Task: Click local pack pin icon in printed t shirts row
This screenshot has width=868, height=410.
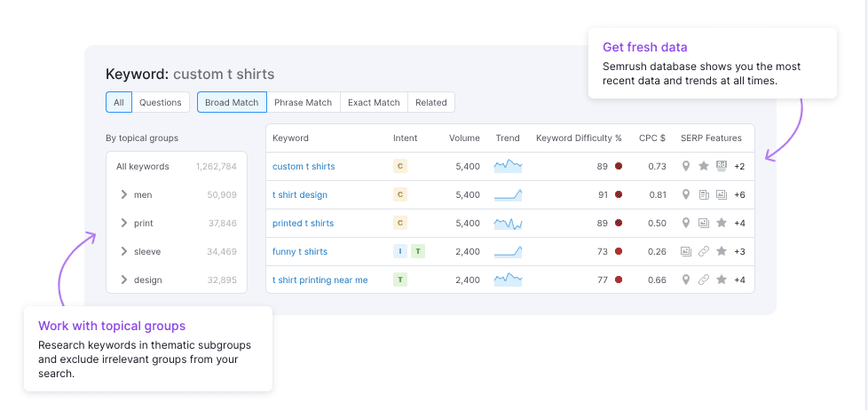Action: [685, 223]
